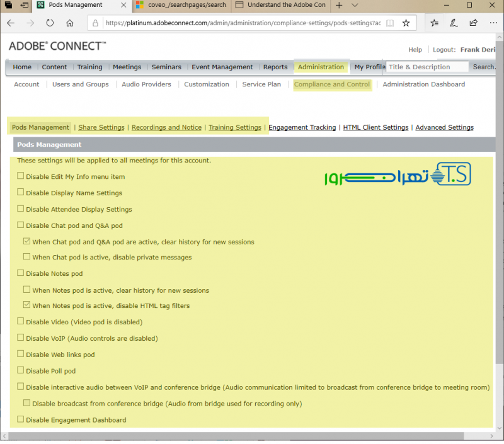504x444 pixels.
Task: Enable Disable Edit My Info menu item
Action: pos(21,176)
